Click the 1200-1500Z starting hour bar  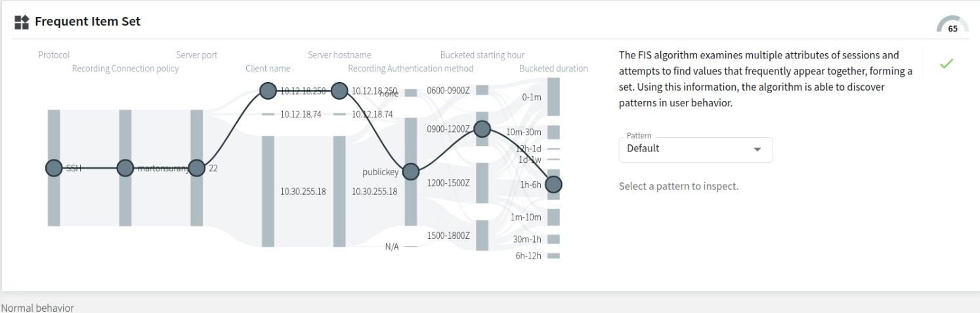tap(482, 183)
